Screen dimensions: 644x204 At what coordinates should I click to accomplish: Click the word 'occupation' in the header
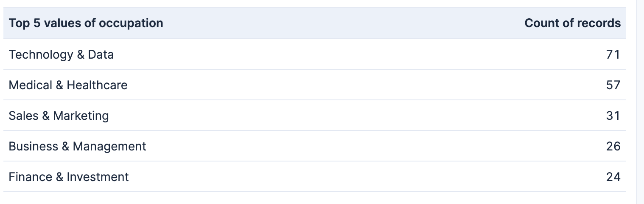pyautogui.click(x=131, y=23)
